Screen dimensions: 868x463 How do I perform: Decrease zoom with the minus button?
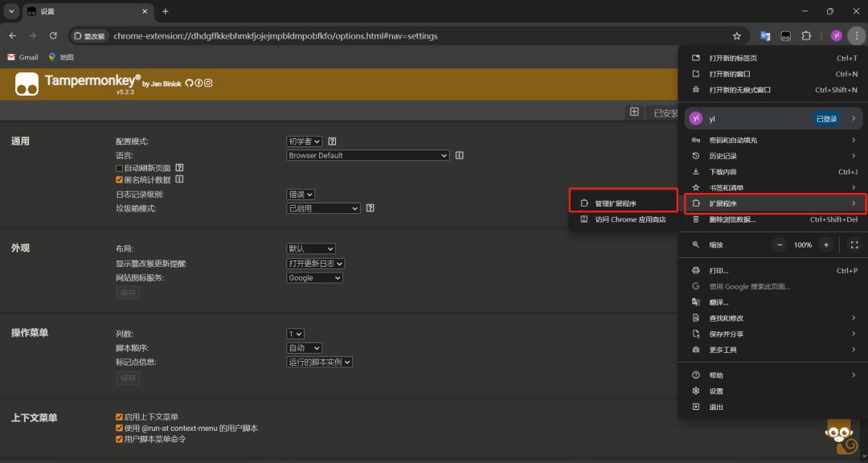(x=780, y=245)
